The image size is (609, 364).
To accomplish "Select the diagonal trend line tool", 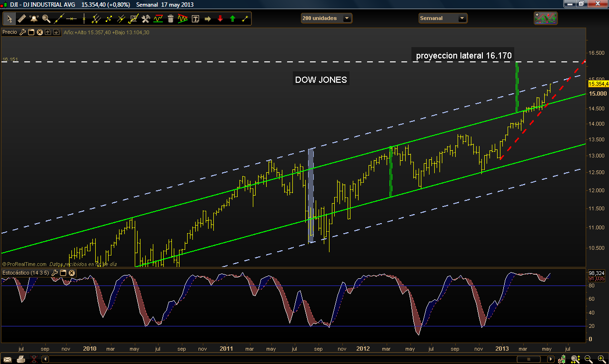I will (x=59, y=19).
